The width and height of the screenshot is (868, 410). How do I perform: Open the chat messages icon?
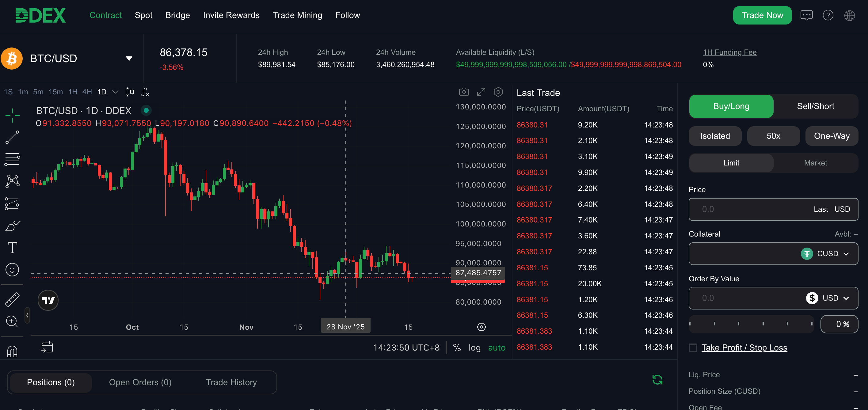coord(807,15)
